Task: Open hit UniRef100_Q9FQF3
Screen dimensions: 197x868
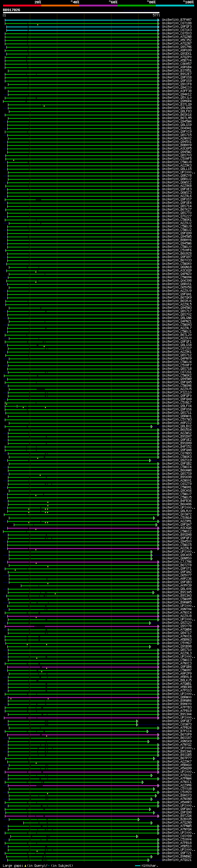Action: [177, 26]
